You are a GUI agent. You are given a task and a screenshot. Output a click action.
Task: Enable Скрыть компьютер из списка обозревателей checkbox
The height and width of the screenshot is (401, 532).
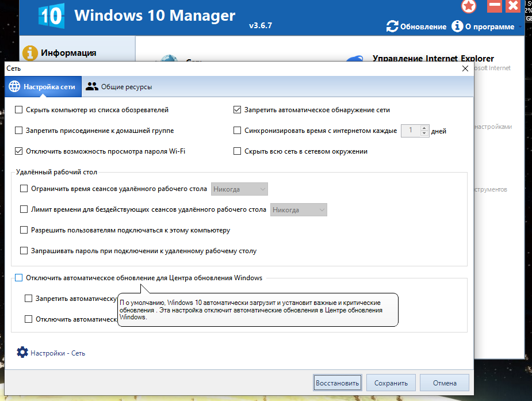click(x=20, y=109)
